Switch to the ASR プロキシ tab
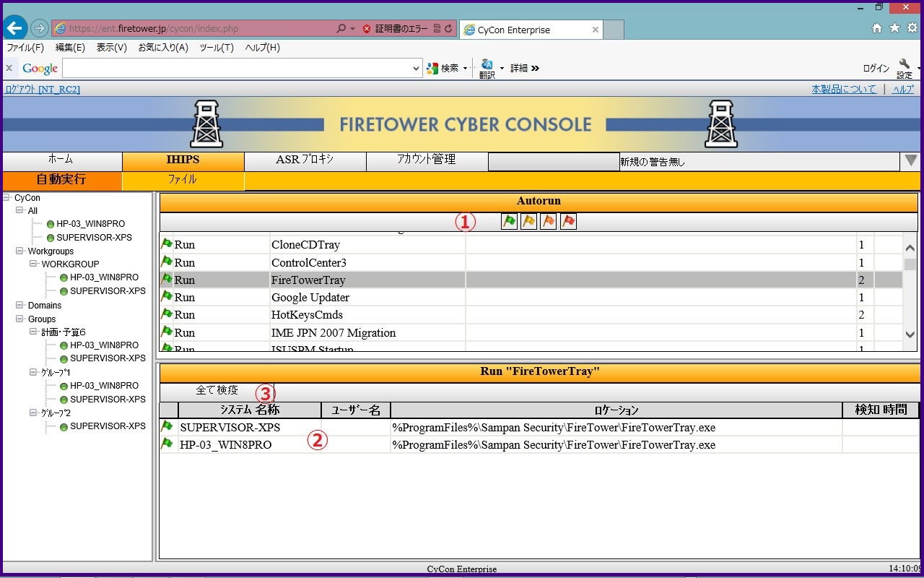Image resolution: width=924 pixels, height=578 pixels. (305, 160)
